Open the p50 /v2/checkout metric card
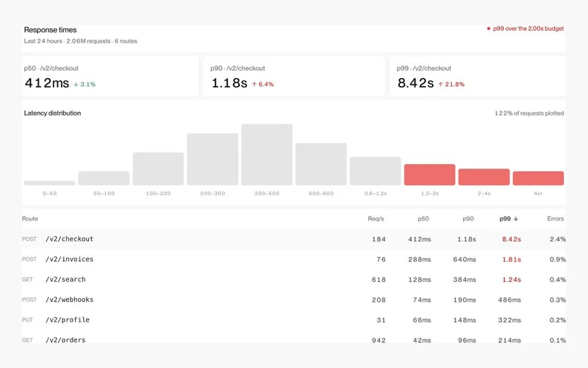Image resolution: width=588 pixels, height=368 pixels. point(110,77)
